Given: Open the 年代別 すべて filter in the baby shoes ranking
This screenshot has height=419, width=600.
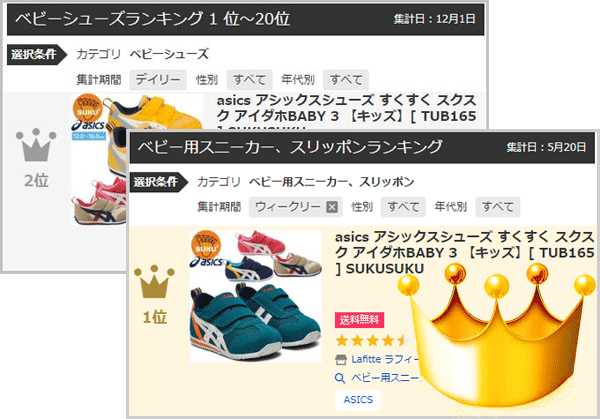Looking at the screenshot, I should point(346,80).
